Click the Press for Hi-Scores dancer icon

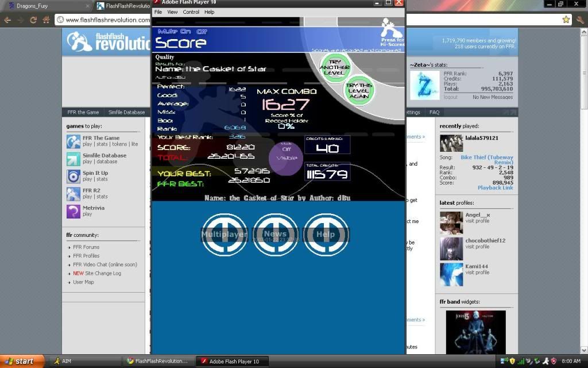point(392,30)
